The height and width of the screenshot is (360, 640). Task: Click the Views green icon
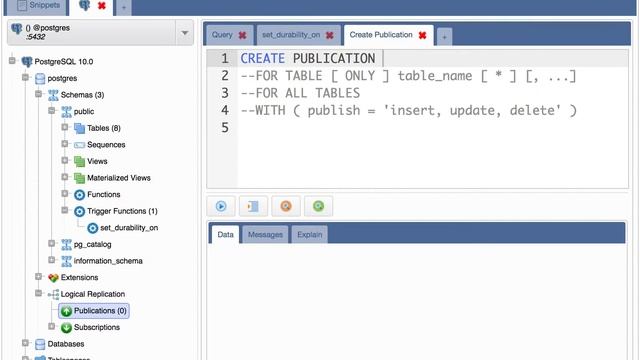coord(79,162)
